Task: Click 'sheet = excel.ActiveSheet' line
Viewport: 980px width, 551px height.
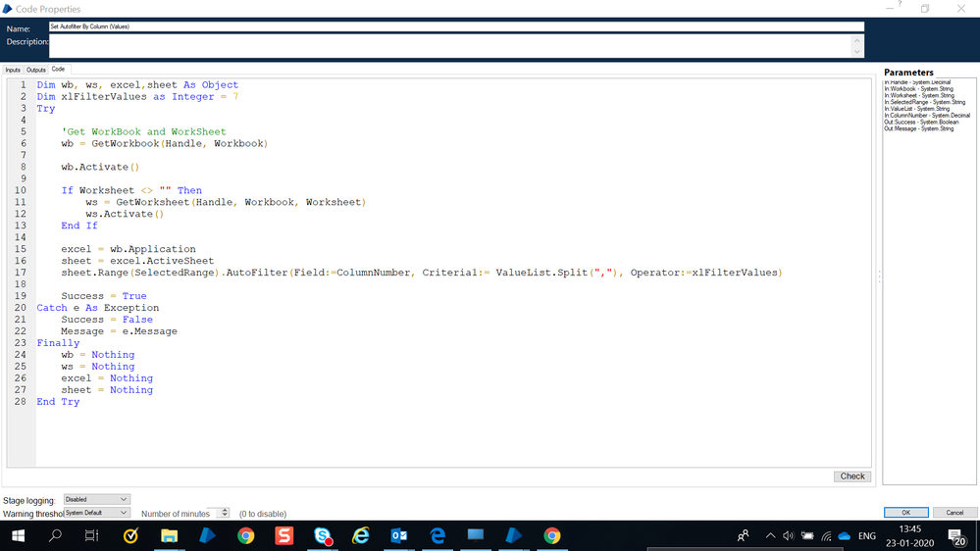Action: pos(137,261)
